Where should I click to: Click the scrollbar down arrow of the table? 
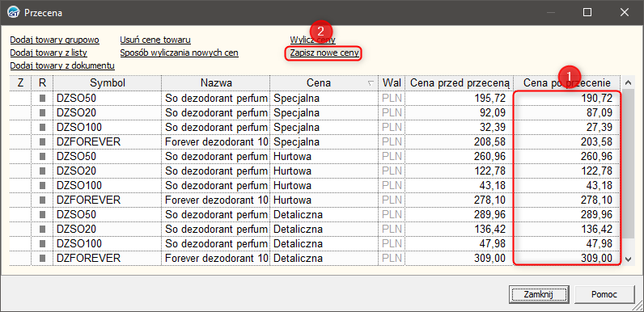[628, 259]
